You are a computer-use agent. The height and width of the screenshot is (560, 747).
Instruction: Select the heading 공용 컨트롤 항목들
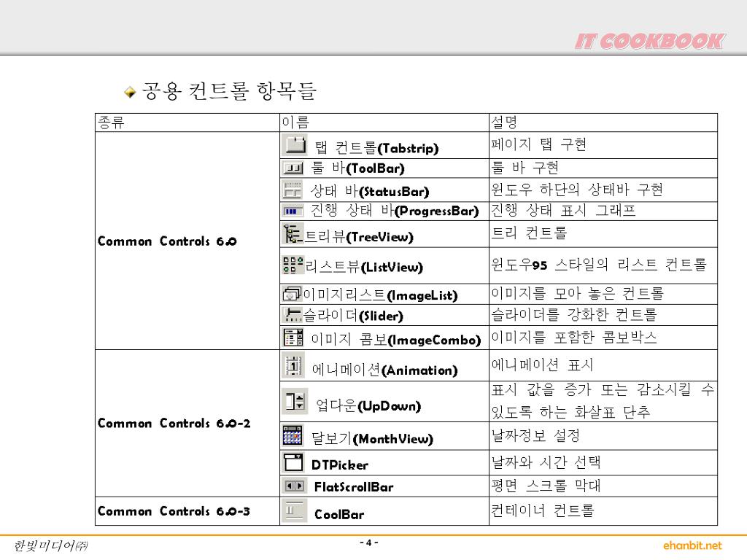pyautogui.click(x=228, y=90)
